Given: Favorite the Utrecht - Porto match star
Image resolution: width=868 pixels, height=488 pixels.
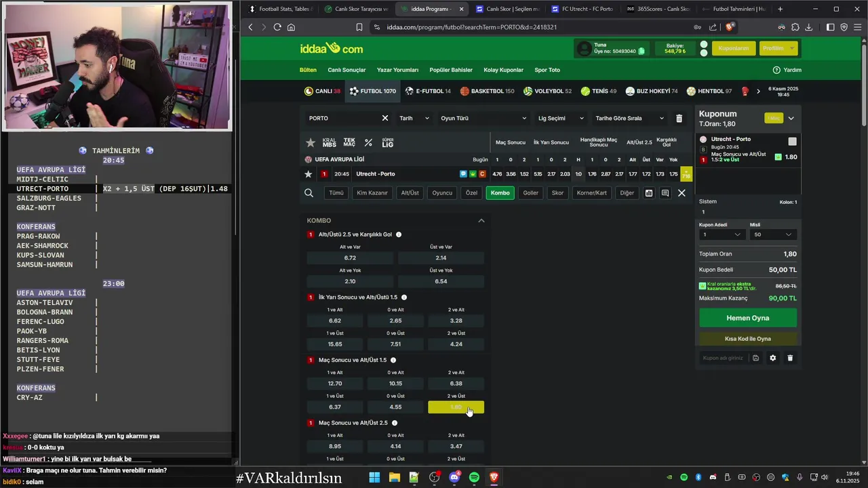Looking at the screenshot, I should [x=309, y=174].
